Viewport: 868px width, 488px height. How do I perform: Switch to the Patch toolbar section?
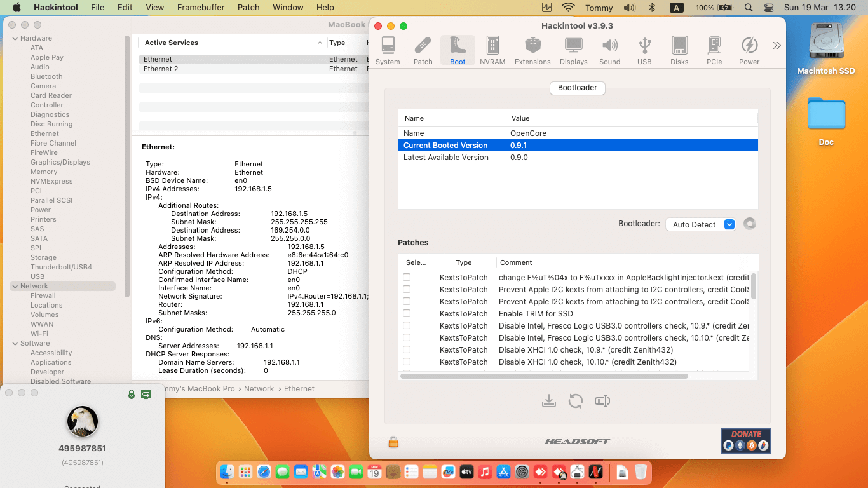coord(423,50)
